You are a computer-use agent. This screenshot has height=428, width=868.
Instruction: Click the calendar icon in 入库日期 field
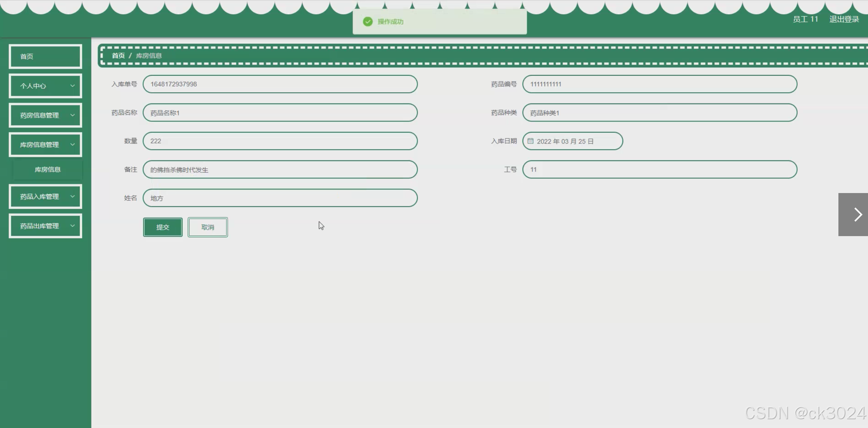530,141
